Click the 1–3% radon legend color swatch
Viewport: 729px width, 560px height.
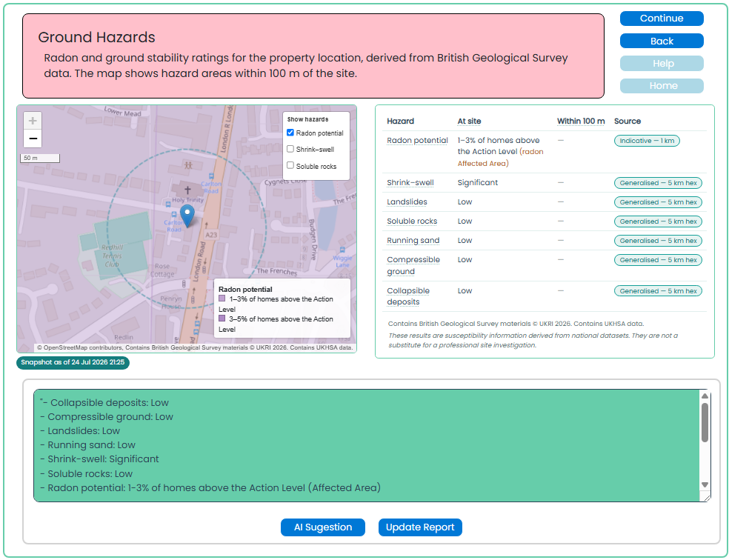tap(222, 299)
